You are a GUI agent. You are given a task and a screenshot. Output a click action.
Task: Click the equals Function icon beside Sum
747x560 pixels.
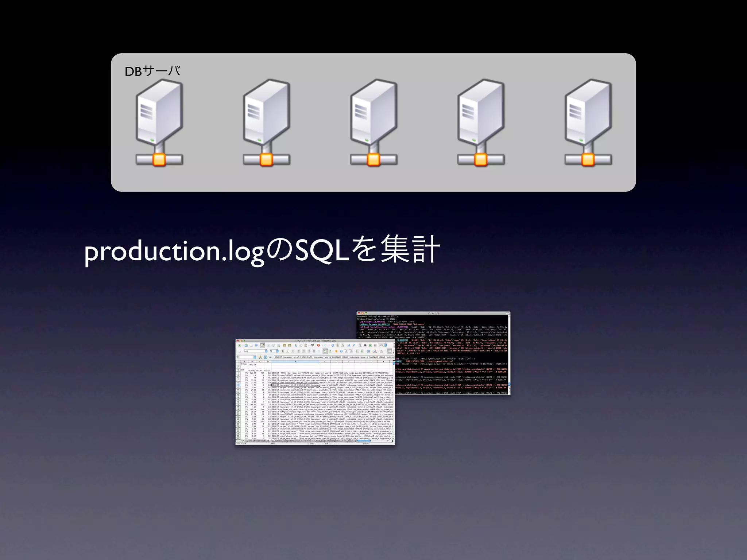(x=270, y=357)
